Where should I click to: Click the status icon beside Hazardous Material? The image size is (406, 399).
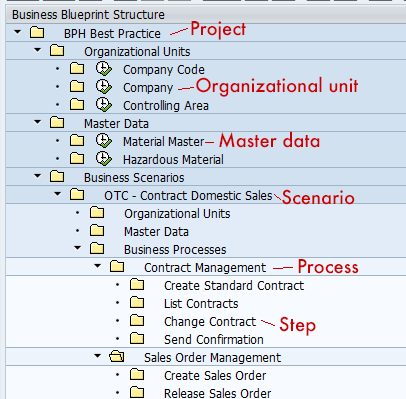pos(104,159)
